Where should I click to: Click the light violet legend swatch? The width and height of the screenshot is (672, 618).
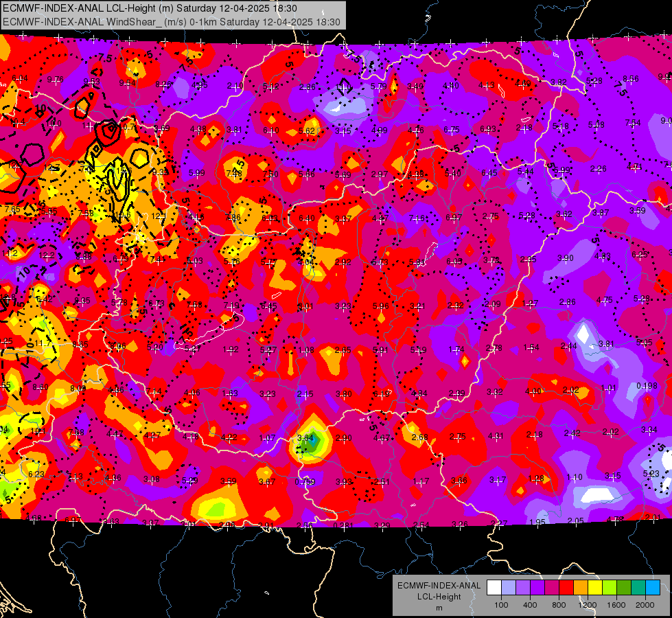pyautogui.click(x=523, y=587)
